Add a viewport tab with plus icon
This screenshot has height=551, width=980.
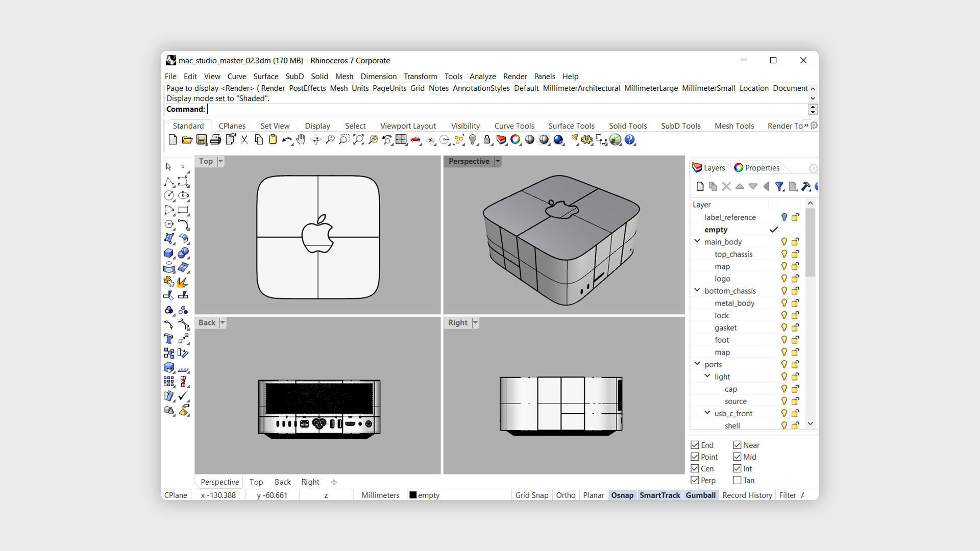coord(334,482)
